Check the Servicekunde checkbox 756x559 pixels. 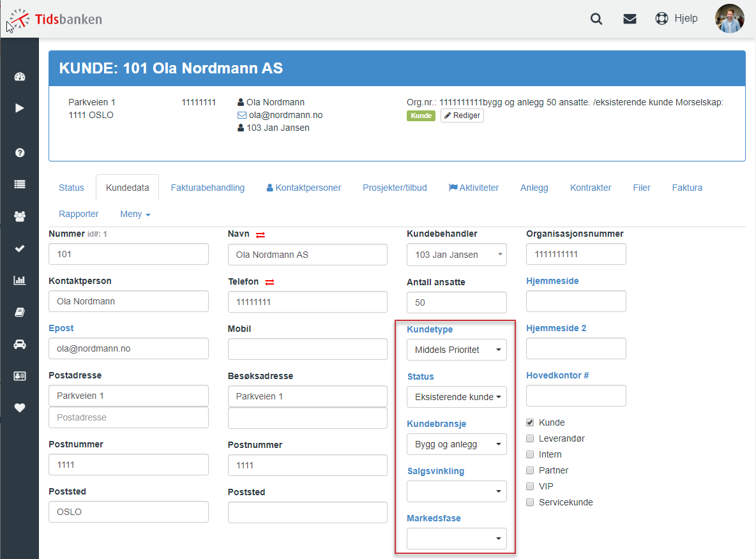(530, 502)
